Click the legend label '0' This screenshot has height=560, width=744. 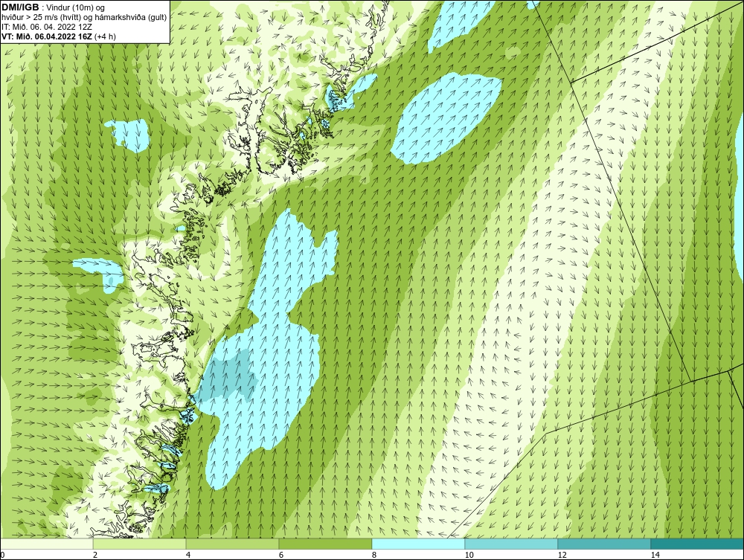click(2, 555)
